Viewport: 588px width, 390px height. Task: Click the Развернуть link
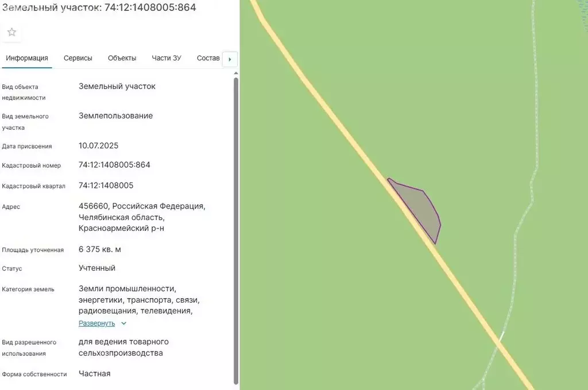coord(96,323)
